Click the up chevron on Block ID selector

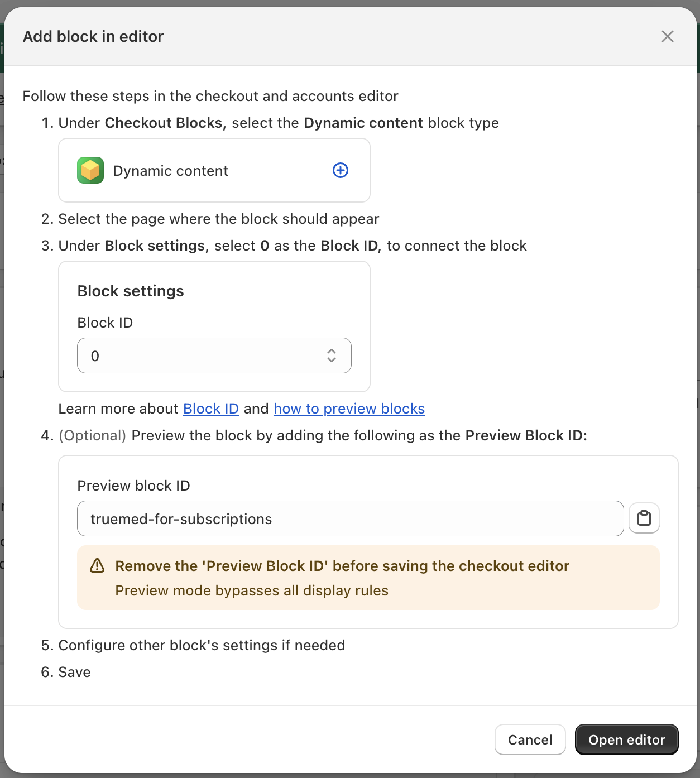331,352
